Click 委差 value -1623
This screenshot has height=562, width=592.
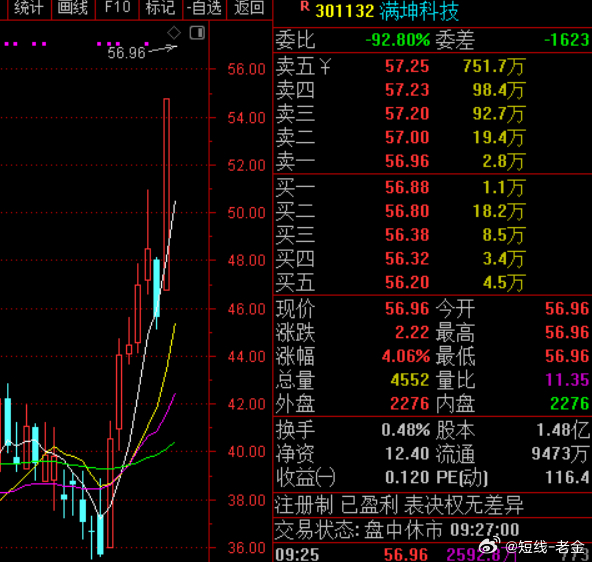click(x=567, y=40)
